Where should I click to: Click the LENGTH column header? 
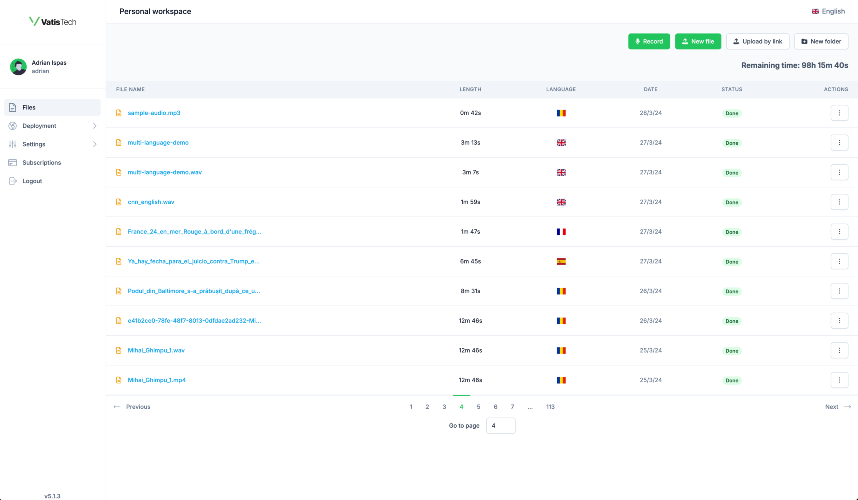click(470, 89)
